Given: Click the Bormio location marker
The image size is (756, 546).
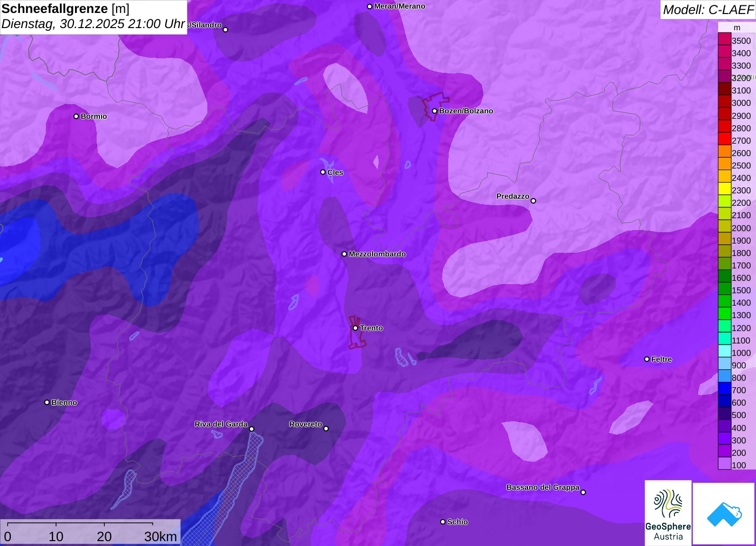Looking at the screenshot, I should pos(76,116).
